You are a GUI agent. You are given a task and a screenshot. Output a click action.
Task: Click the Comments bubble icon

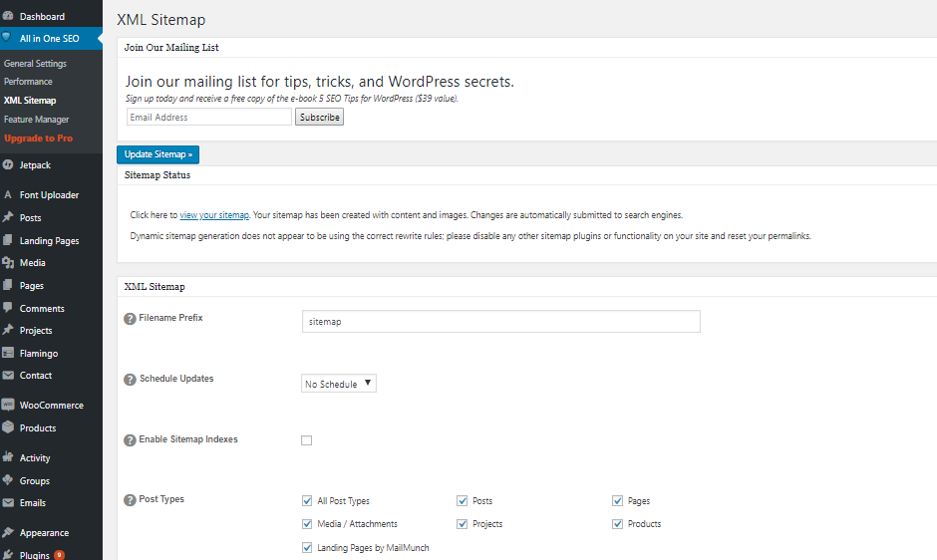[x=8, y=308]
